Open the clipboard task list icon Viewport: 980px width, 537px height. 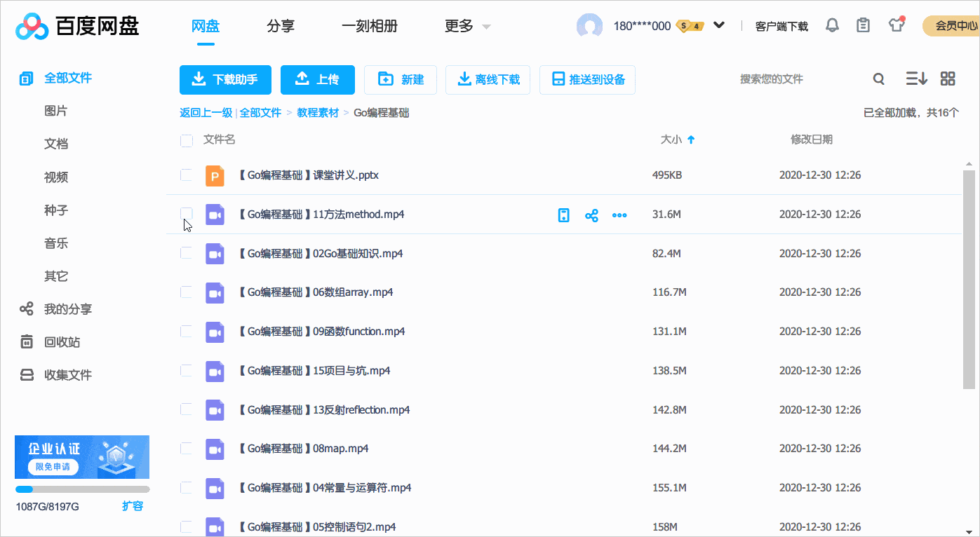(x=864, y=26)
